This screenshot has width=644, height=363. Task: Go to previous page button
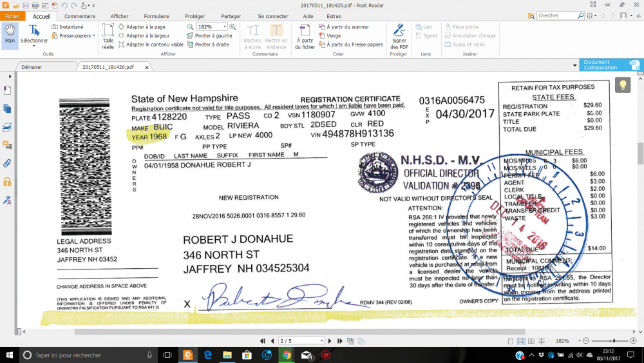(272, 341)
